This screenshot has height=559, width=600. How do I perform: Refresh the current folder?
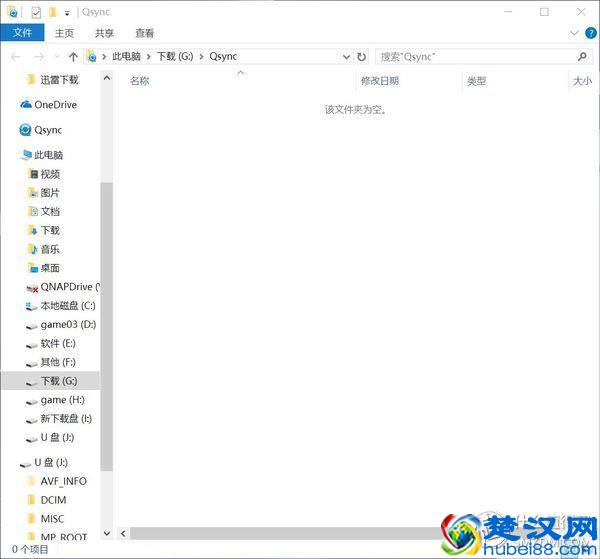361,57
